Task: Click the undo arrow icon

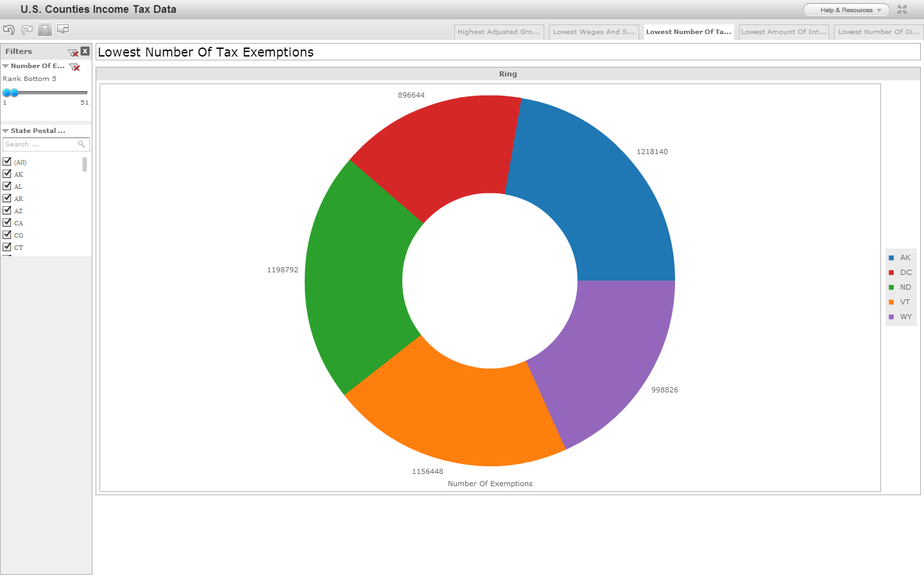Action: tap(9, 30)
